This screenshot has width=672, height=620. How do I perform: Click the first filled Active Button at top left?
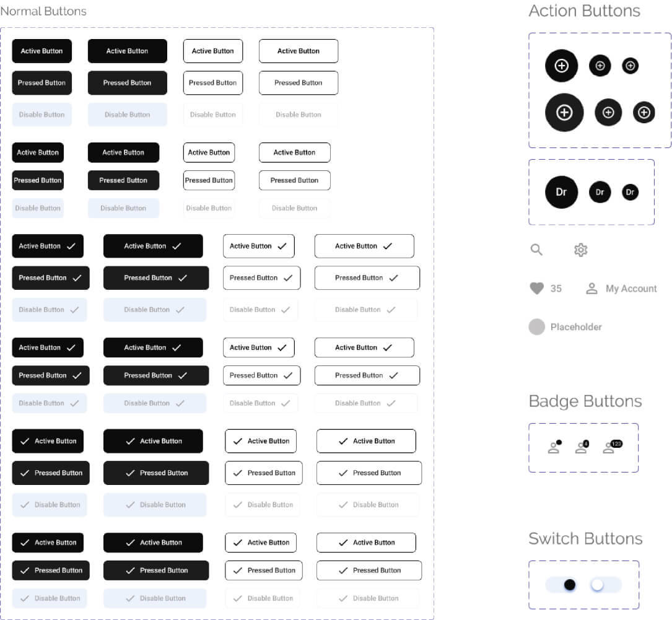click(x=41, y=51)
